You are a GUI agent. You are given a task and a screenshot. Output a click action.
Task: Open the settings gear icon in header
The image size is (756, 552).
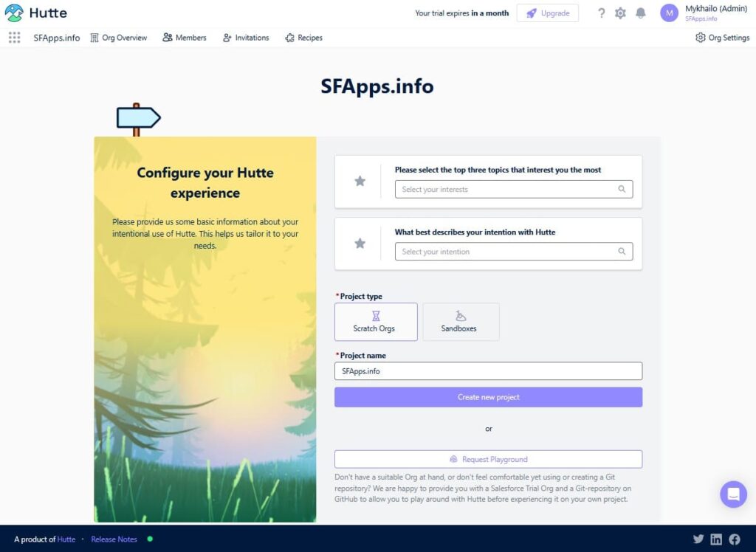620,13
